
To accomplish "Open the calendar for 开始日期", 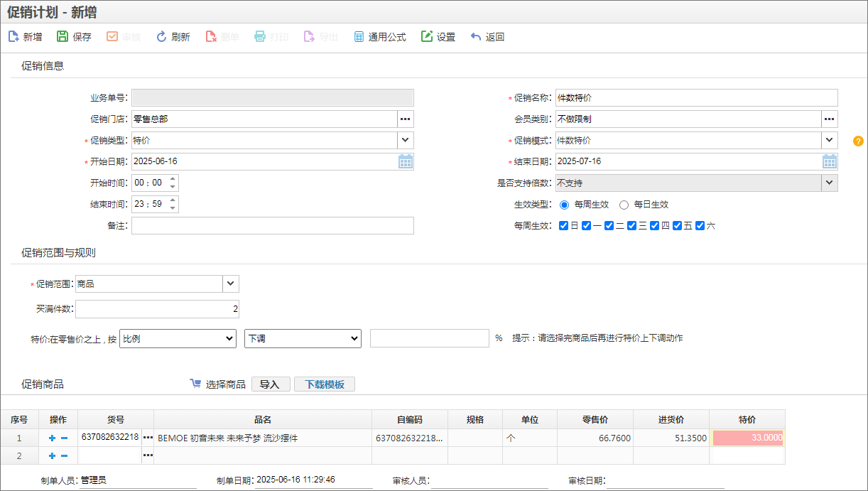I will 406,161.
